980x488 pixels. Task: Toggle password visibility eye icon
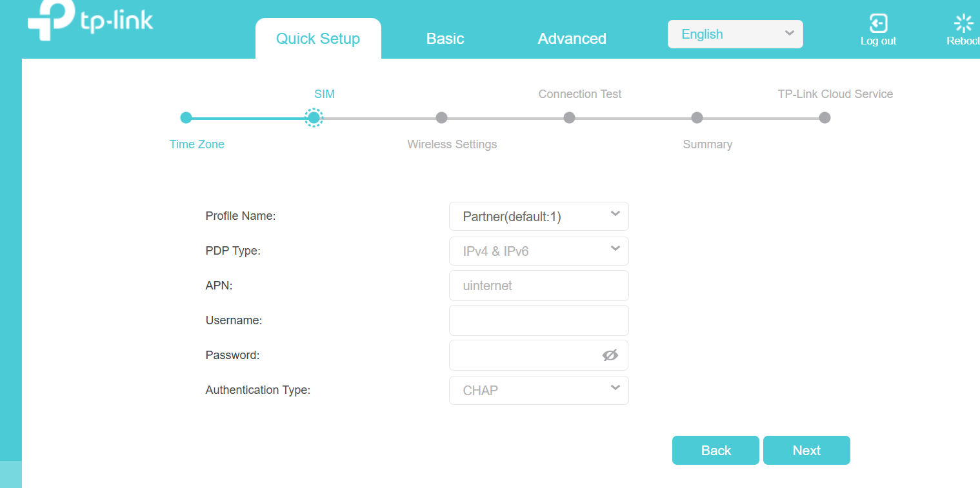[610, 355]
